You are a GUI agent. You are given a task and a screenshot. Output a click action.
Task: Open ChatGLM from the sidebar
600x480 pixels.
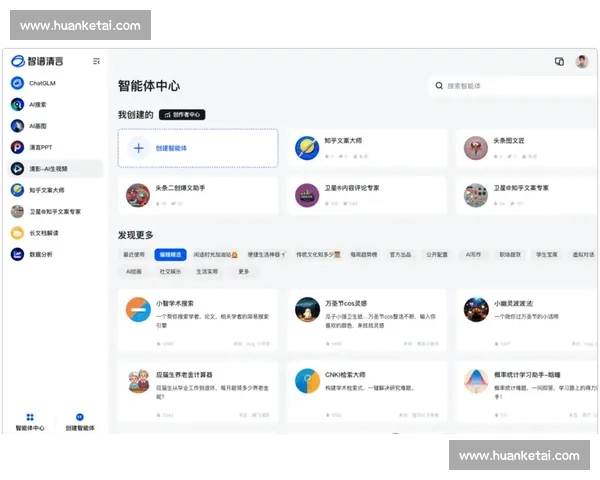55,83
